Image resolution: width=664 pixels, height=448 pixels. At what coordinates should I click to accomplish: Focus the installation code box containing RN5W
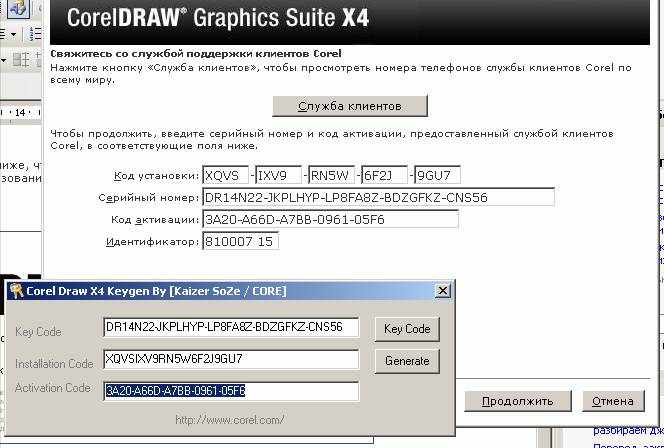(x=332, y=175)
